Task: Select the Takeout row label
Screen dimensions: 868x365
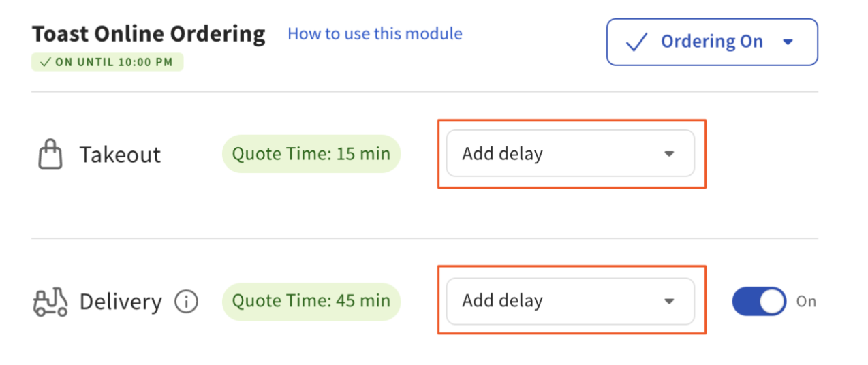Action: tap(120, 155)
